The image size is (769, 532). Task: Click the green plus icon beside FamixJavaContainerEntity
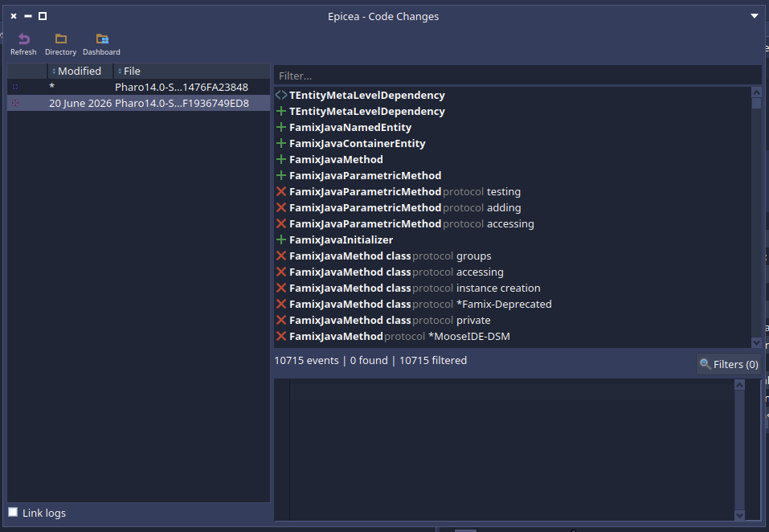click(281, 144)
